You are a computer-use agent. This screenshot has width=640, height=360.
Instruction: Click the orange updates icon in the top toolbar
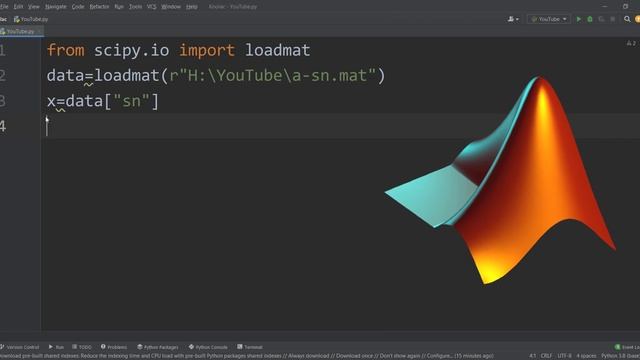coord(637,19)
